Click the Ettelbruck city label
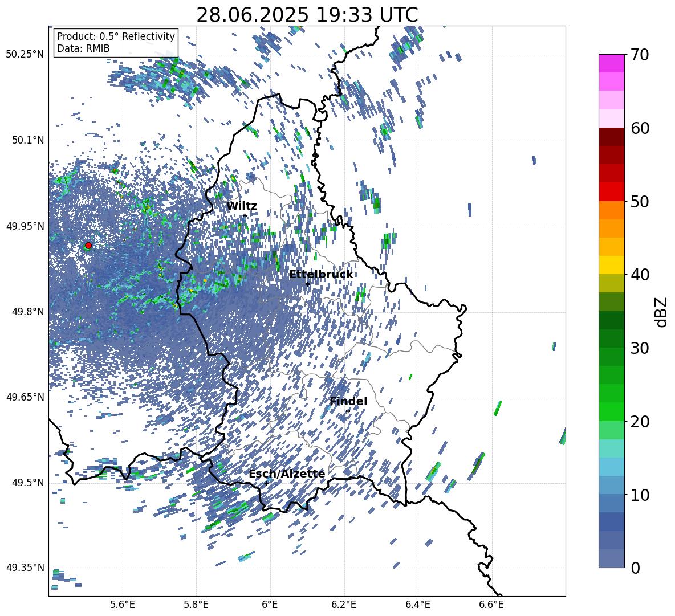Screen dimensions: 675x616 321,275
